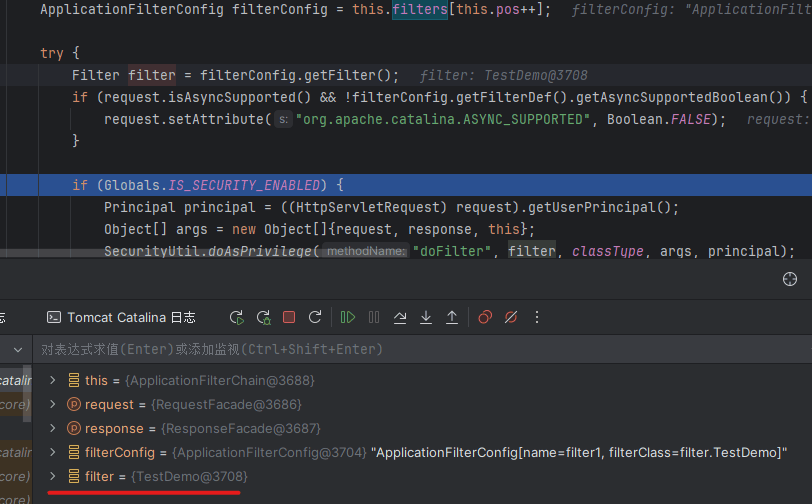Resume program execution

[347, 317]
